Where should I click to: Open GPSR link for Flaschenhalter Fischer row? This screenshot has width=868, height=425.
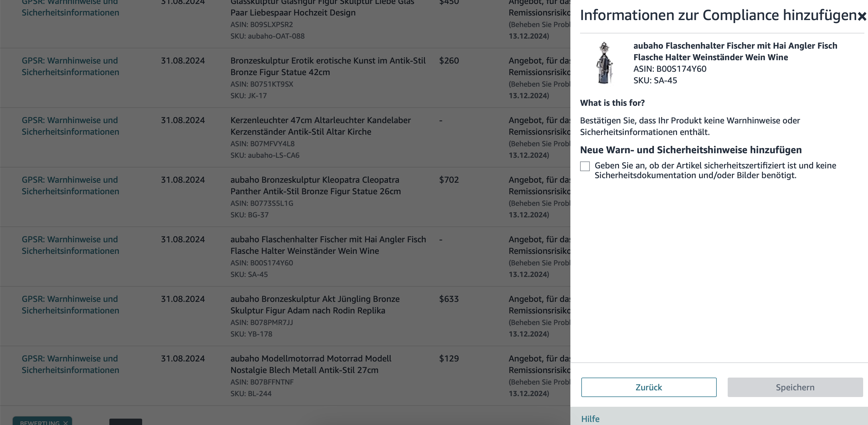pyautogui.click(x=70, y=245)
